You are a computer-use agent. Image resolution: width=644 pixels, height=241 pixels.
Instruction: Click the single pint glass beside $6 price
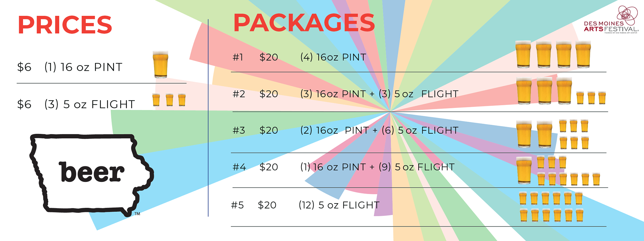click(x=161, y=64)
